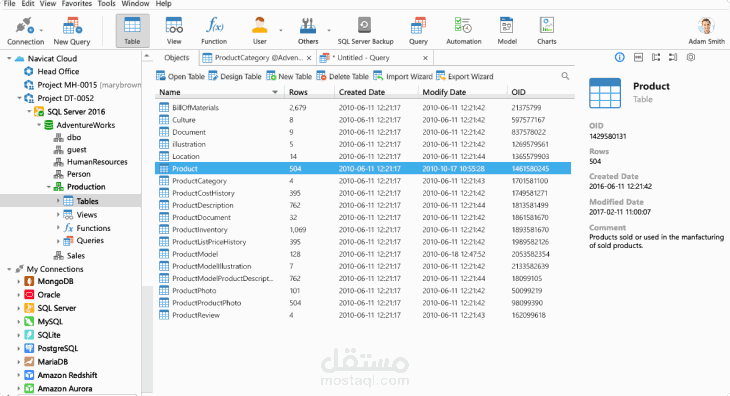730x396 pixels.
Task: Select the ProductReview table row
Action: tap(363, 315)
